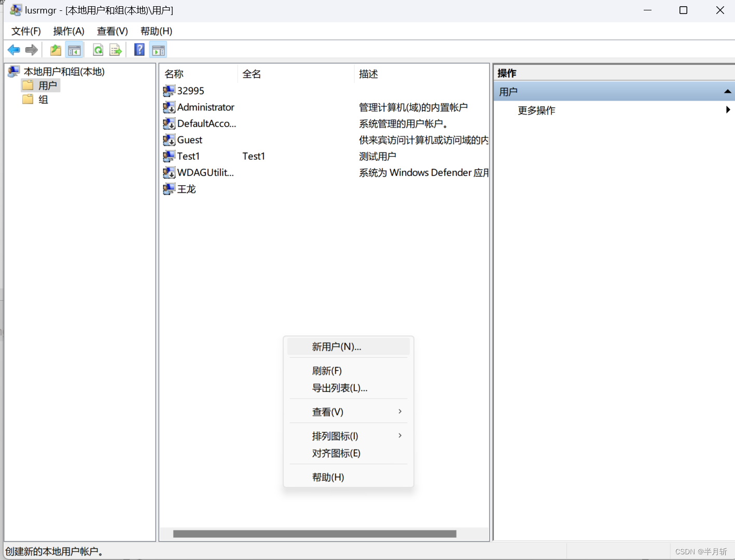Screen dimensions: 735x560
Task: Toggle the Show/Hide Console Tree icon
Action: pos(74,50)
